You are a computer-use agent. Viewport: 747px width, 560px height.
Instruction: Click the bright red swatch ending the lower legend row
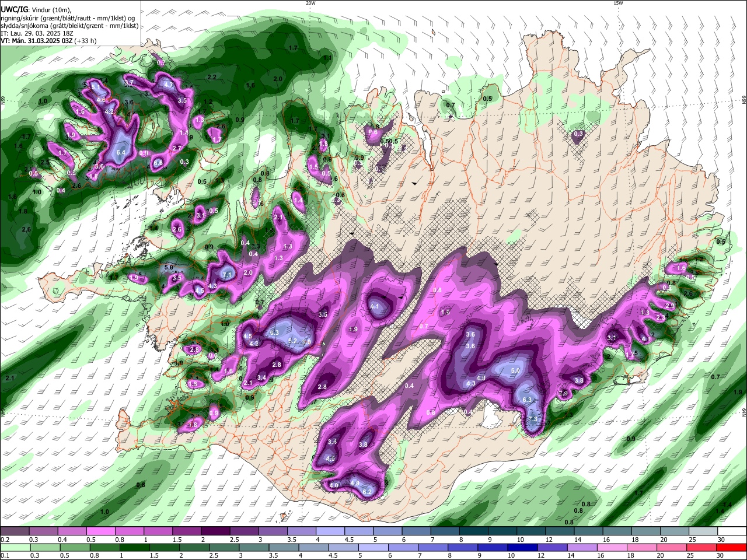(731, 547)
